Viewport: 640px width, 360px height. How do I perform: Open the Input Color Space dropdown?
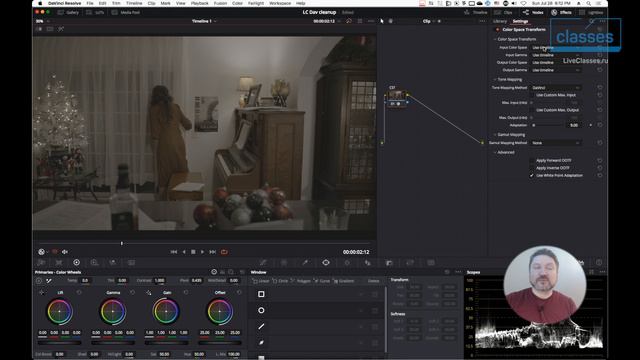(x=556, y=48)
